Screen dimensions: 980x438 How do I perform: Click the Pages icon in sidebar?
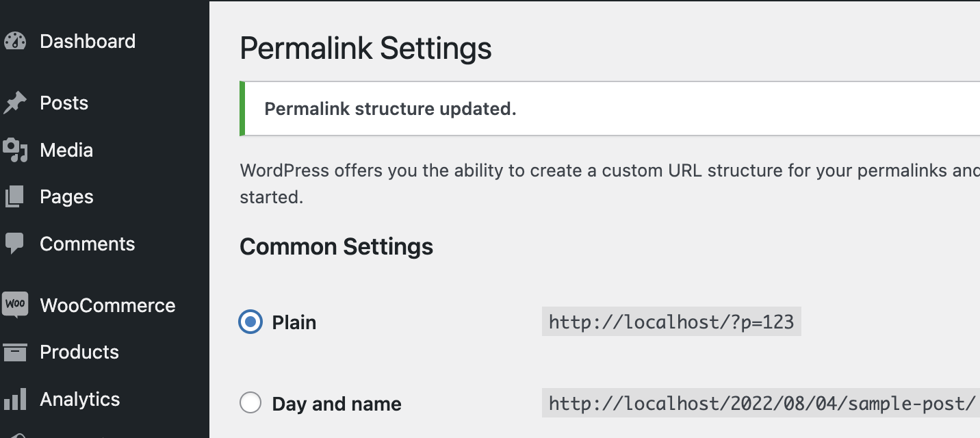pos(15,197)
